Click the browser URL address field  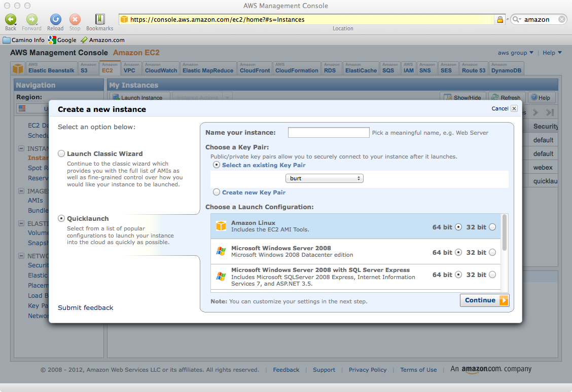[x=312, y=20]
